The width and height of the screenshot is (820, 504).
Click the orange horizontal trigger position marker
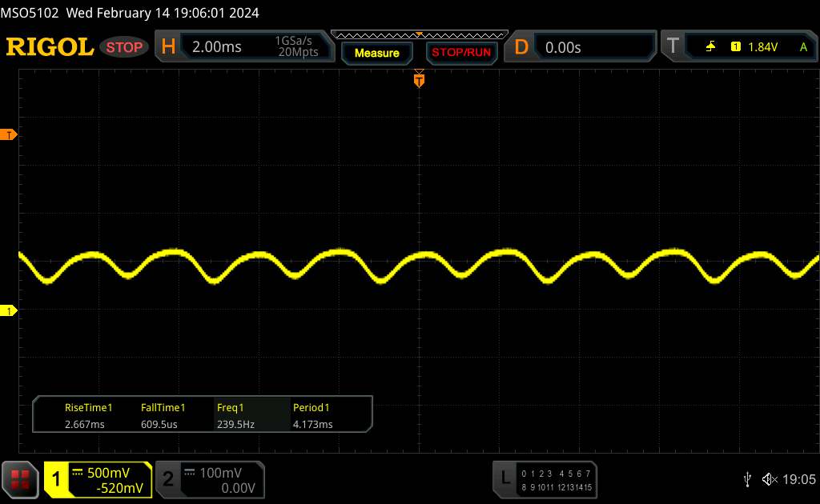tap(419, 79)
